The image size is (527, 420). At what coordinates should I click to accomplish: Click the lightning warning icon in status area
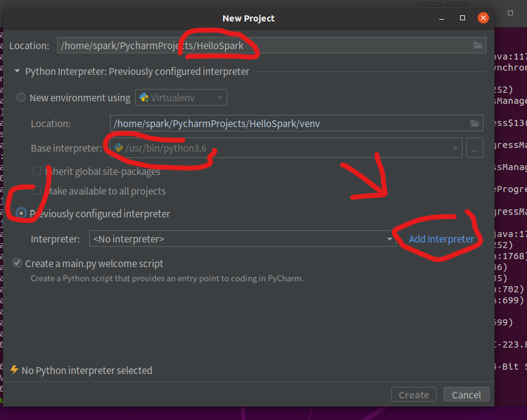14,370
